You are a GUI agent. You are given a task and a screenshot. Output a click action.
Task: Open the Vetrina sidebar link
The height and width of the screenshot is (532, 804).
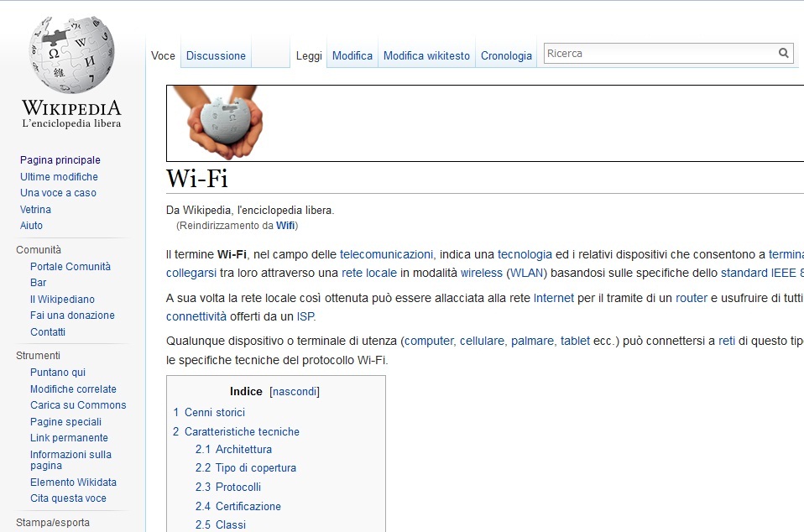35,210
